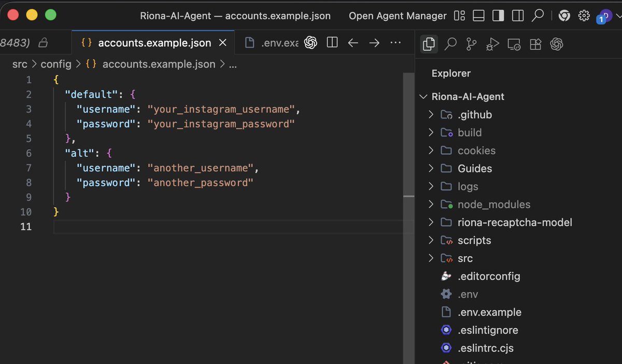622x364 pixels.
Task: Open the .env file
Action: point(468,294)
